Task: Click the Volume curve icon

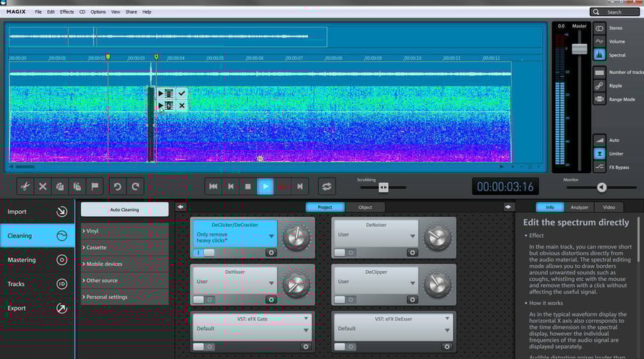Action: click(599, 41)
